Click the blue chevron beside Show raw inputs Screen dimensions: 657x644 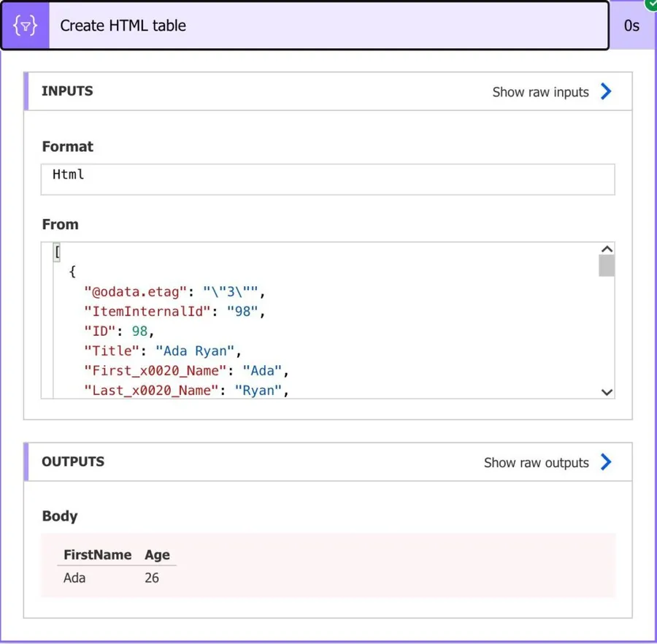pyautogui.click(x=606, y=91)
